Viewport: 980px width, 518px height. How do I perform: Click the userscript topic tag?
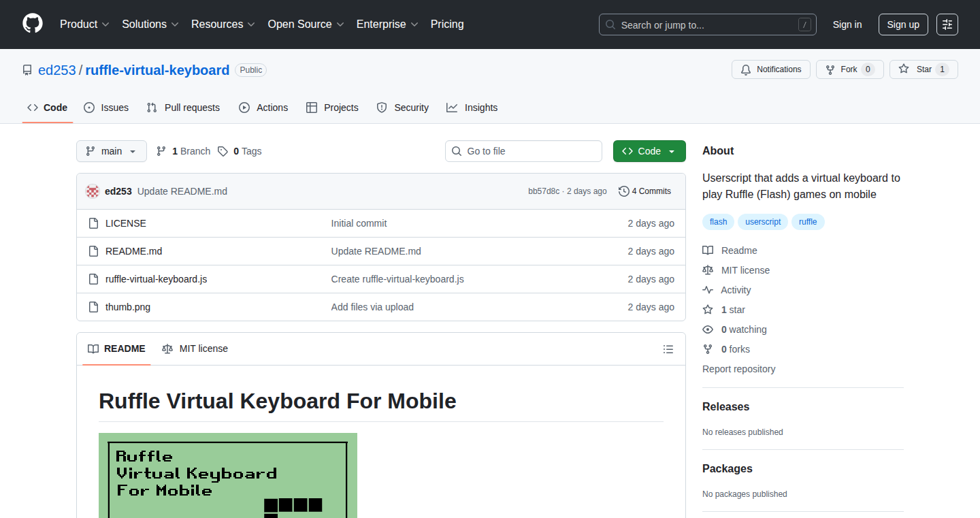[x=763, y=222]
